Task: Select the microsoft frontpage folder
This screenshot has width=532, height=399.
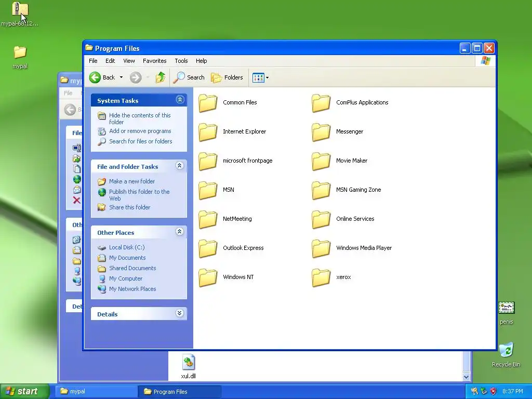Action: (x=235, y=161)
